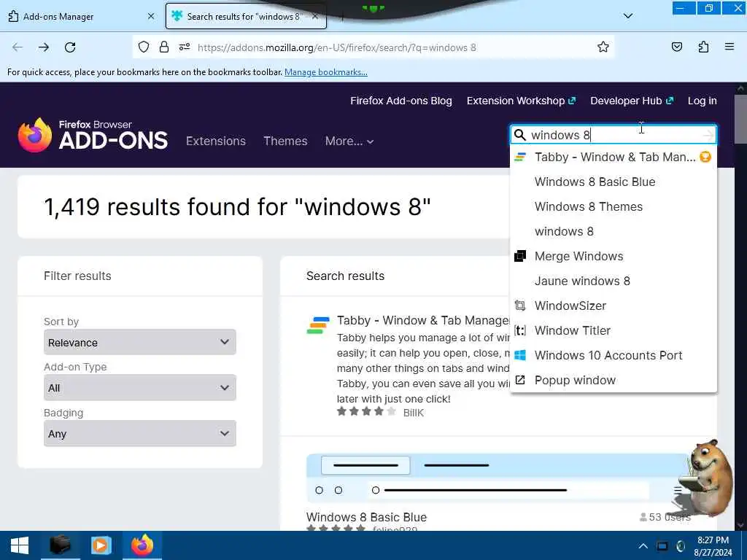This screenshot has height=560, width=747.
Task: Close the Search results tab
Action: (x=315, y=16)
